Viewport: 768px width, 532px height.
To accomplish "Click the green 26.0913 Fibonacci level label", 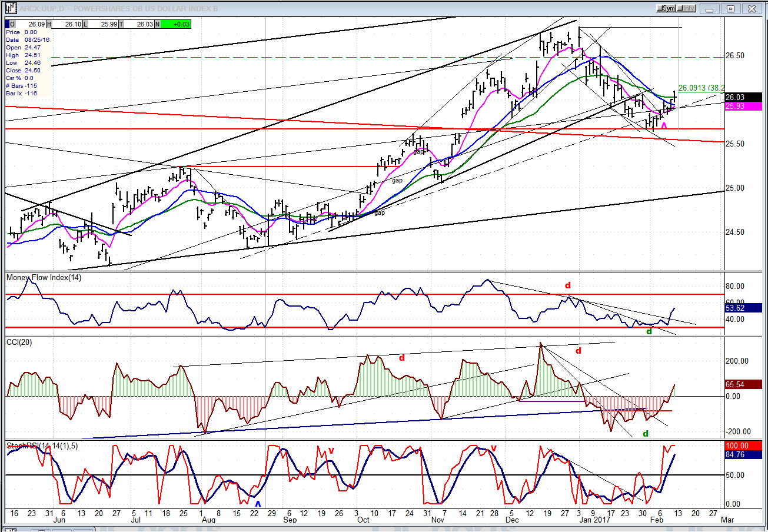I will point(701,88).
